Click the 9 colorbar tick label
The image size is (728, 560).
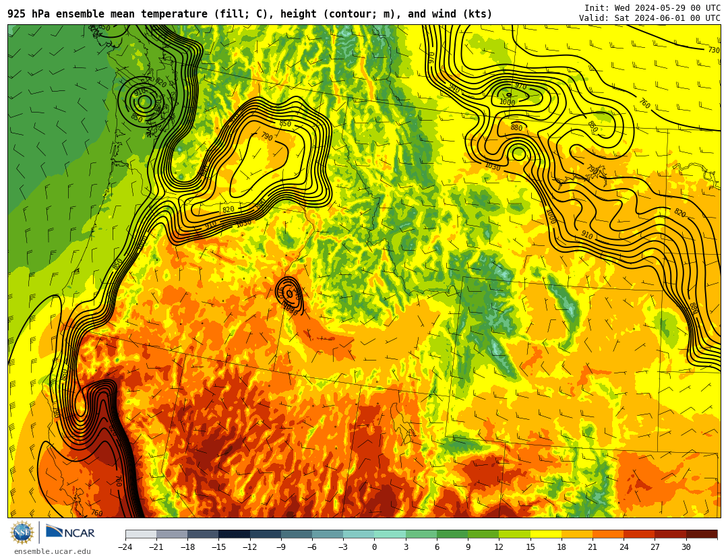(x=468, y=547)
